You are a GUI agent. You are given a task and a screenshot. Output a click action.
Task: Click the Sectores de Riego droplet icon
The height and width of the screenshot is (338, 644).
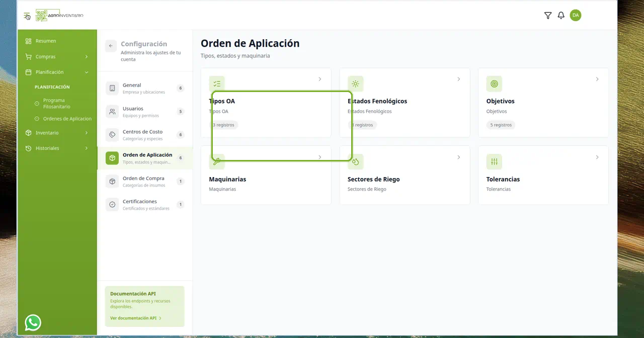click(356, 162)
